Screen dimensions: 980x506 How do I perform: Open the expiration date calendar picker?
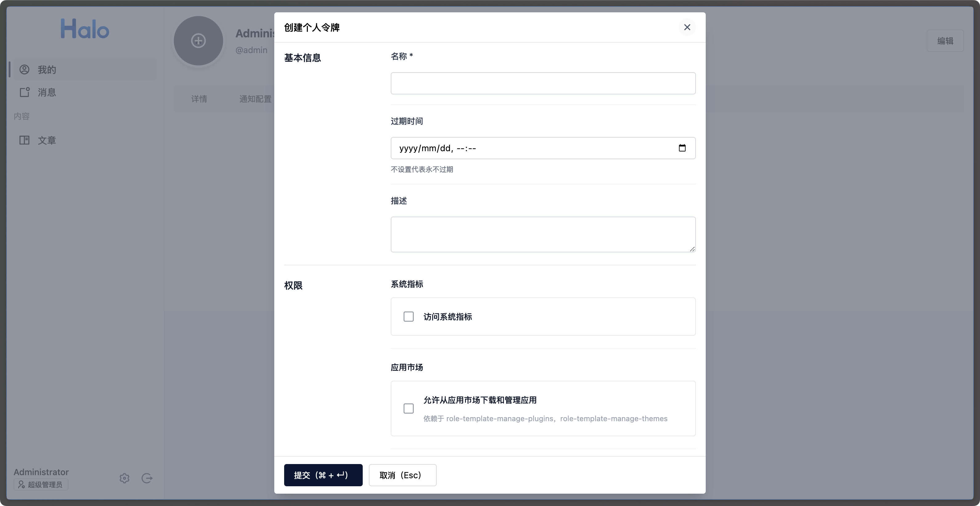(x=682, y=148)
